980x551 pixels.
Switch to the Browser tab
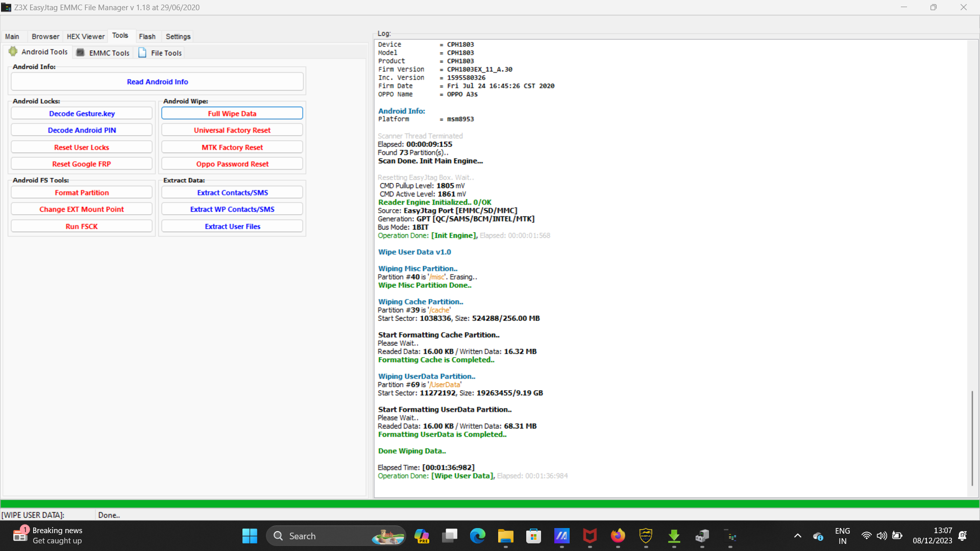[45, 37]
